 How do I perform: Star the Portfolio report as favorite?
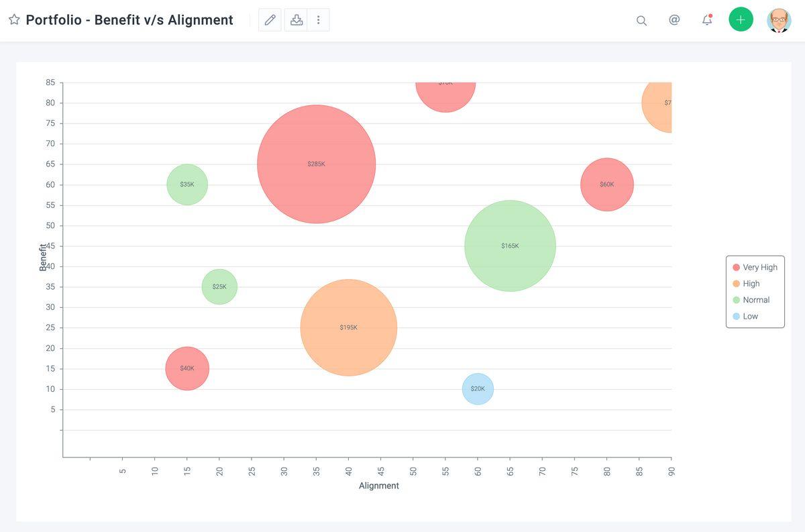(14, 19)
